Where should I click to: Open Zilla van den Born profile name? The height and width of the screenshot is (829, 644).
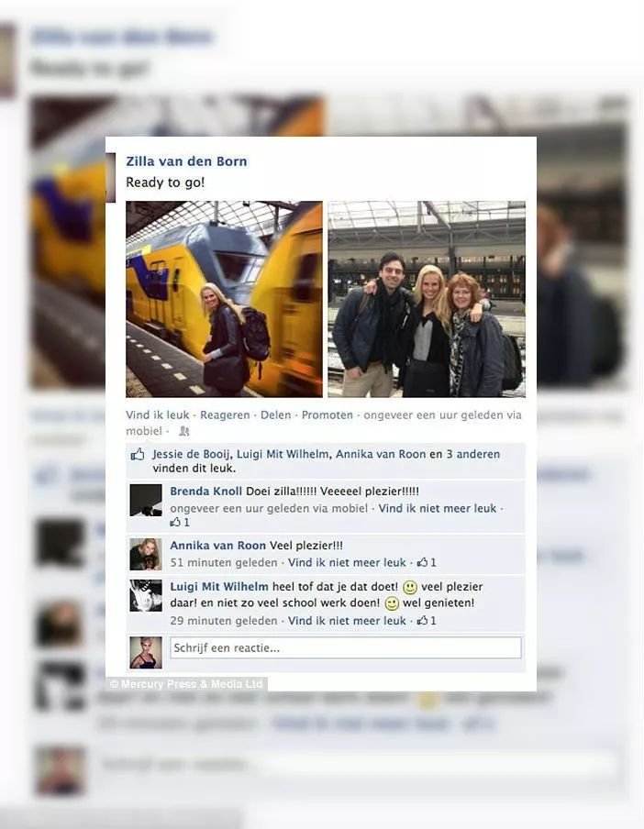pyautogui.click(x=186, y=161)
